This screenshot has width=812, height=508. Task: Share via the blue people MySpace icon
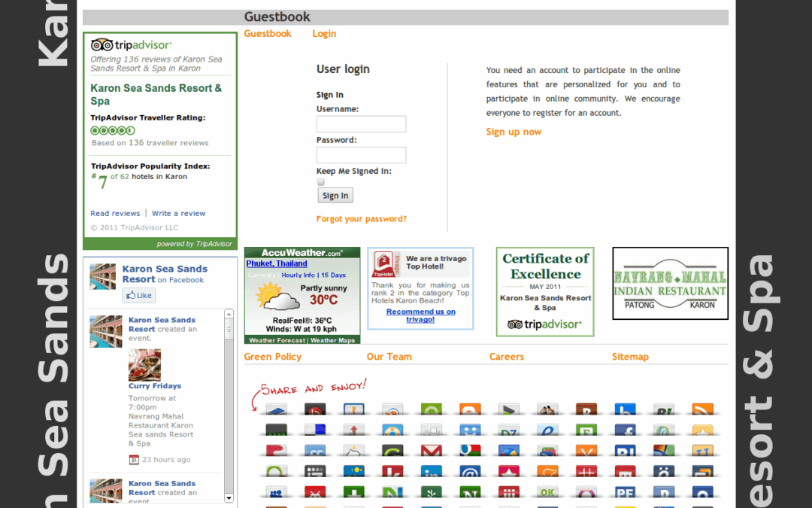pyautogui.click(x=276, y=492)
